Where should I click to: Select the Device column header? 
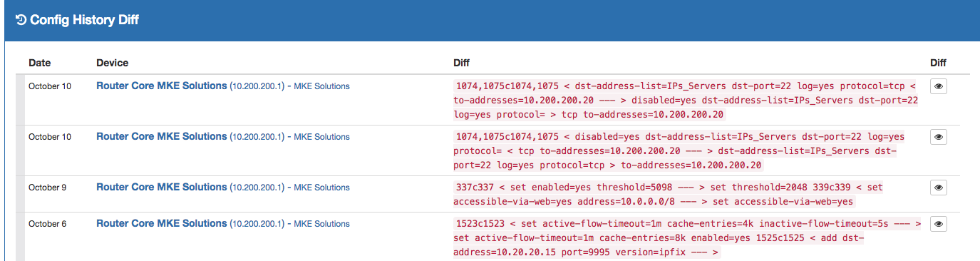click(113, 63)
